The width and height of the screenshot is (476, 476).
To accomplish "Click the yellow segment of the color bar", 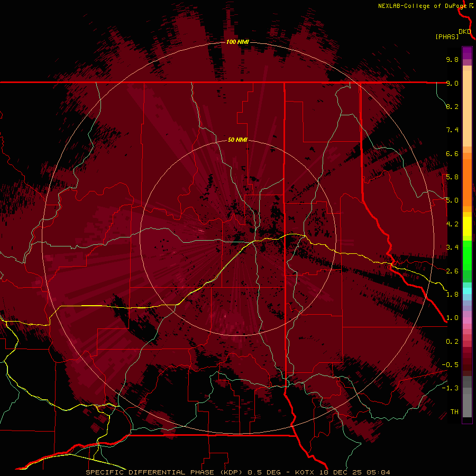I will [467, 226].
